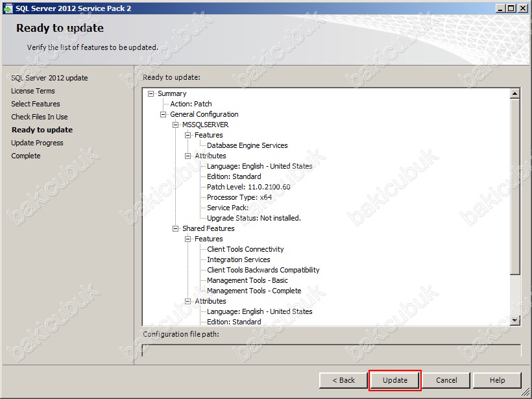The width and height of the screenshot is (532, 399).
Task: Close the Service Pack 2 window
Action: click(x=523, y=8)
